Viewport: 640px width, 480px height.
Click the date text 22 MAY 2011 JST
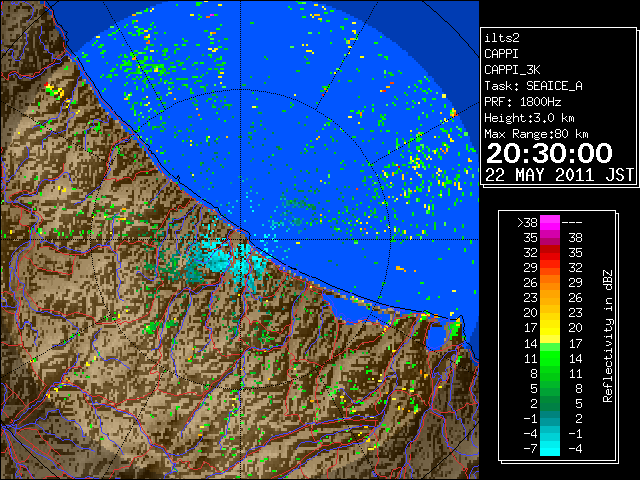(559, 175)
